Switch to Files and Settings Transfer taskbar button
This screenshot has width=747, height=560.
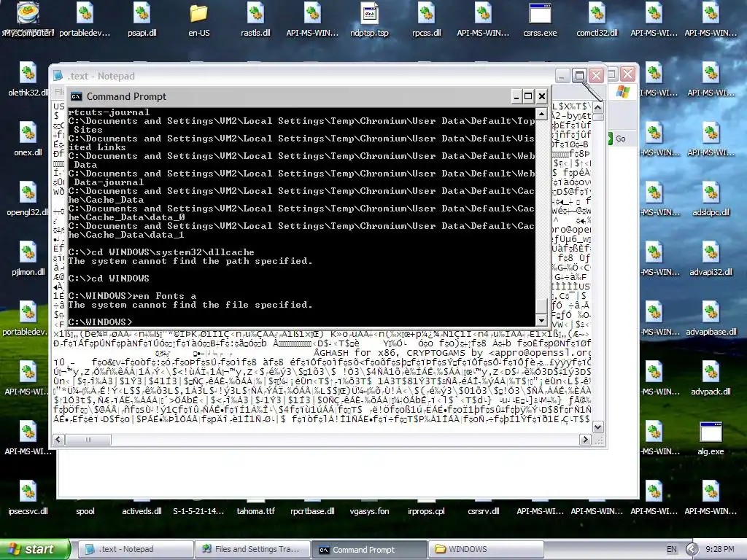pos(252,549)
